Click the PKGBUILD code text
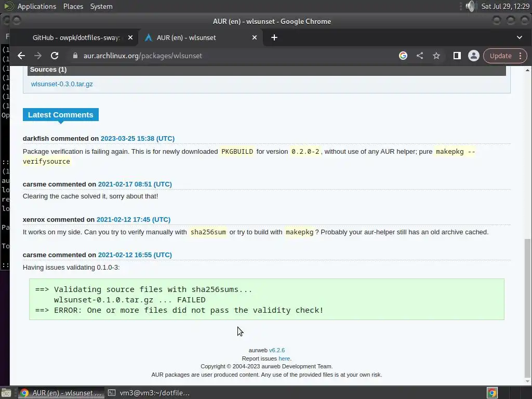The height and width of the screenshot is (399, 532). [x=237, y=152]
